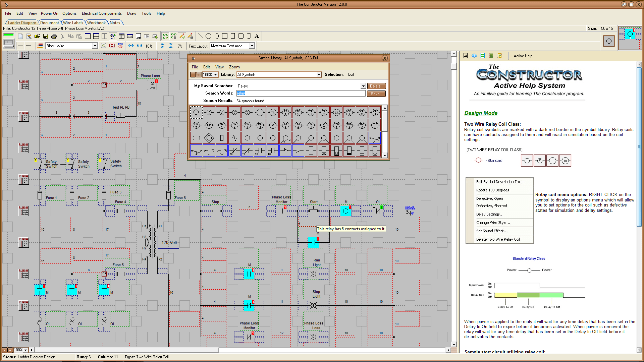644x362 pixels.
Task: Select the text tool in the drawing toolbar
Action: [257, 36]
